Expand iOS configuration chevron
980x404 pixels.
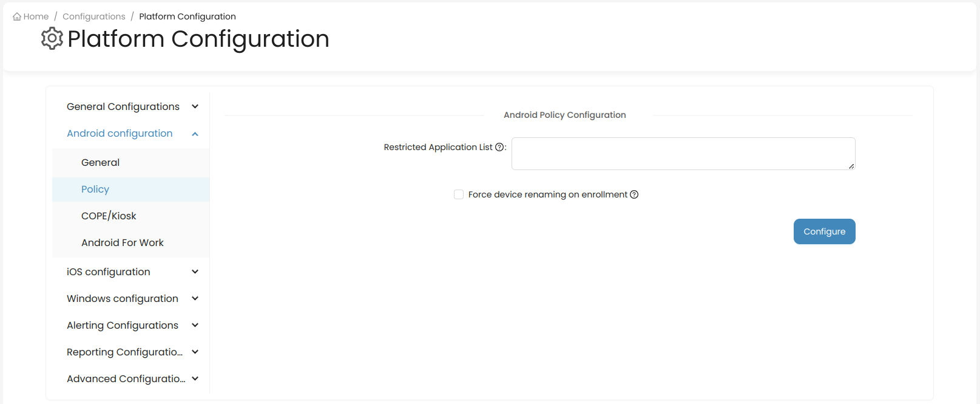(x=195, y=272)
